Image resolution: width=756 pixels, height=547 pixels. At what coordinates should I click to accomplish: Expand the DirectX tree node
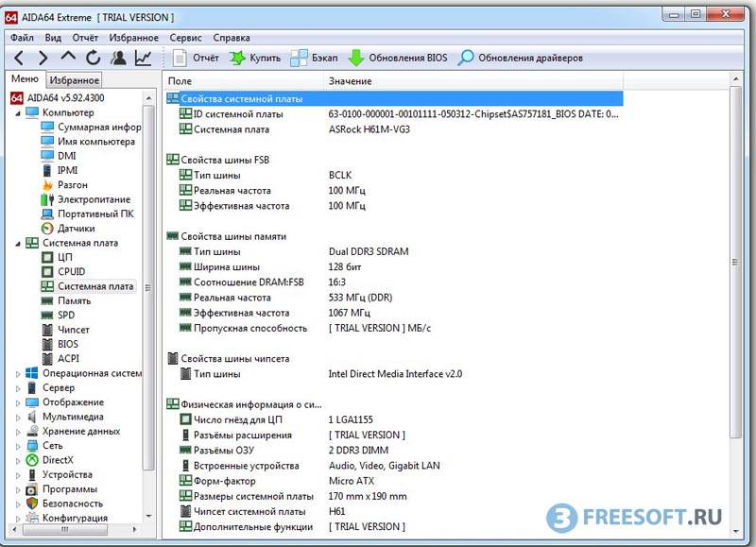[18, 461]
